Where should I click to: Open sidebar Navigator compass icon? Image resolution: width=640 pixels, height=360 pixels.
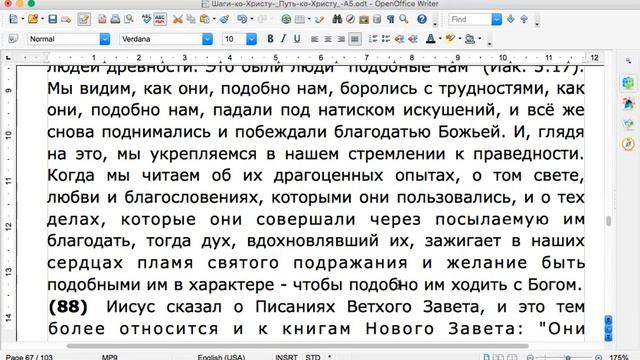pos(629,144)
